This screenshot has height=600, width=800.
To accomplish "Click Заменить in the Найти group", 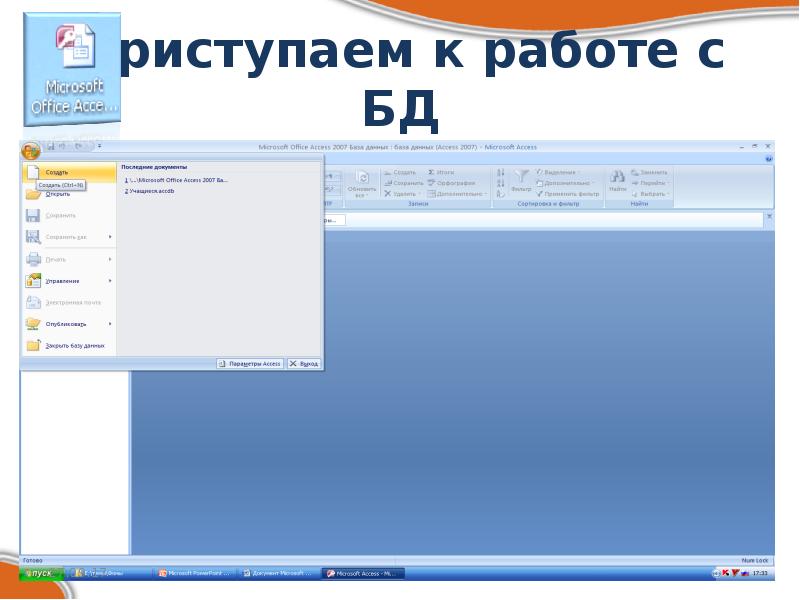I will [649, 172].
